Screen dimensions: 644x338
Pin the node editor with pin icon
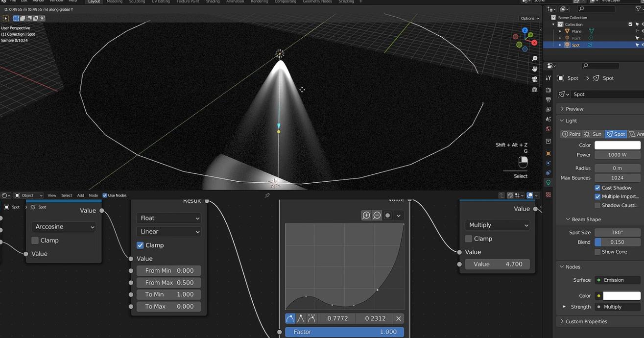267,195
